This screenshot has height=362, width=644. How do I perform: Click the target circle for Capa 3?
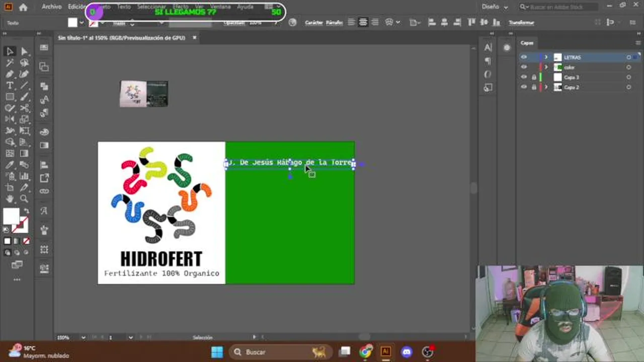click(628, 77)
